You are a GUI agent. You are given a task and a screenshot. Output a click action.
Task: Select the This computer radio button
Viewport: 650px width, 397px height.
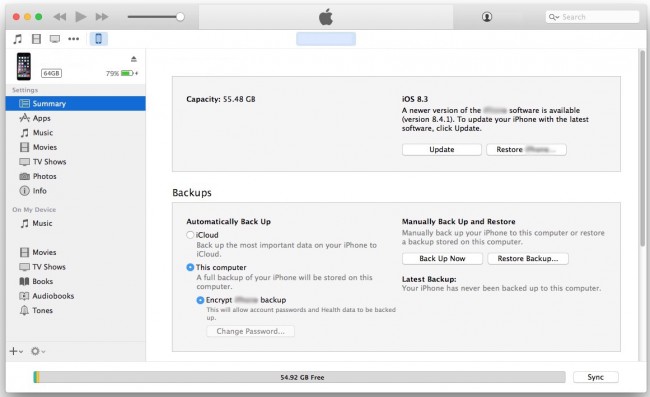point(190,267)
